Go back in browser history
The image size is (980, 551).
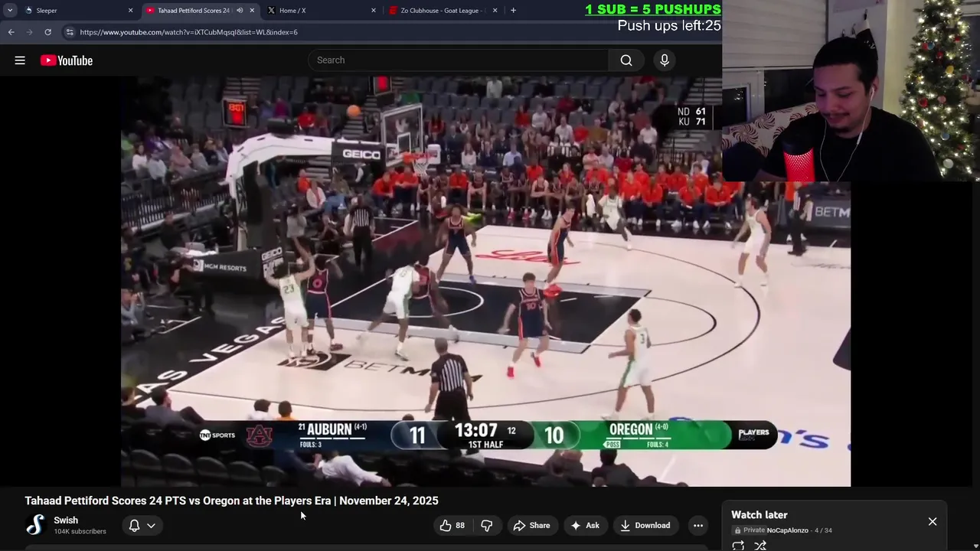[11, 32]
